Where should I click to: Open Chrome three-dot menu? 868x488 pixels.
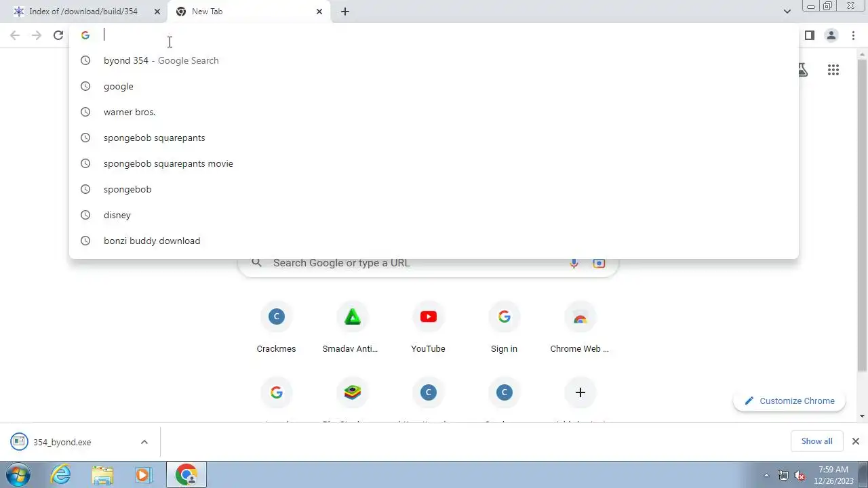(854, 35)
